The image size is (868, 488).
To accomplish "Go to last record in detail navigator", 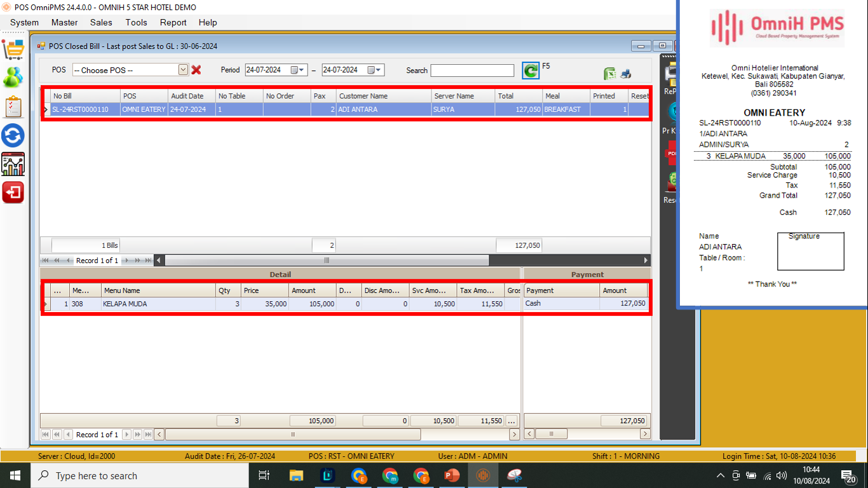I will pos(148,435).
